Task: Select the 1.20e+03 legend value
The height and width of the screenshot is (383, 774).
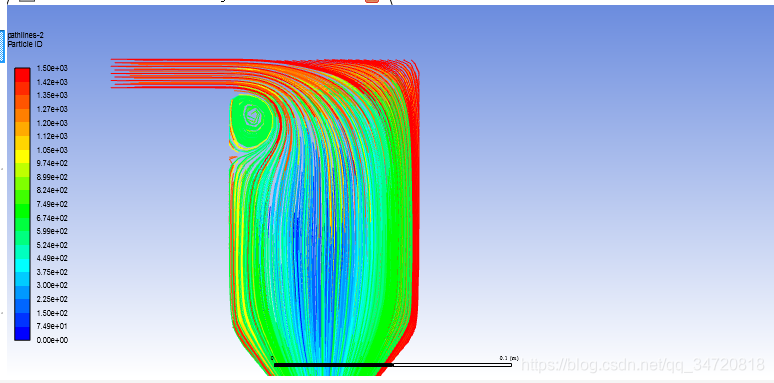Action: click(52, 123)
